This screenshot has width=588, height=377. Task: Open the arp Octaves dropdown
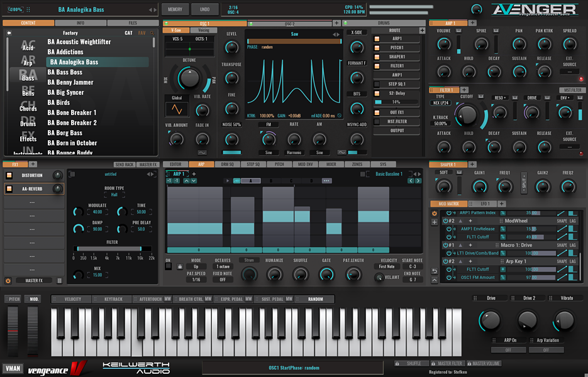pyautogui.click(x=223, y=266)
